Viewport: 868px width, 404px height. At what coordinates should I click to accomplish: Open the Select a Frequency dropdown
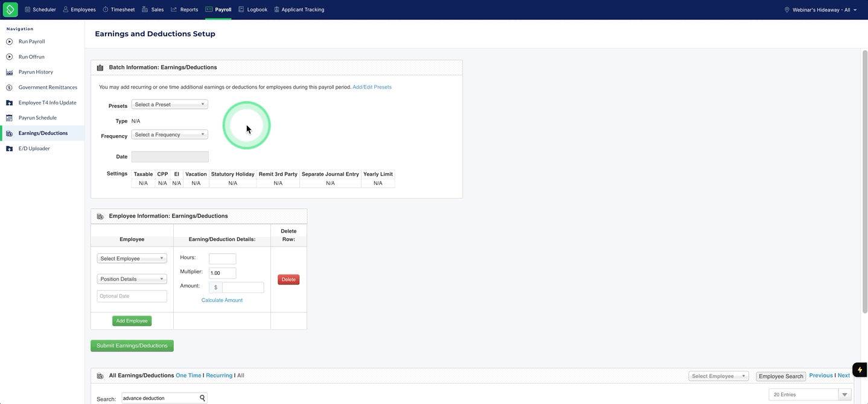click(170, 134)
